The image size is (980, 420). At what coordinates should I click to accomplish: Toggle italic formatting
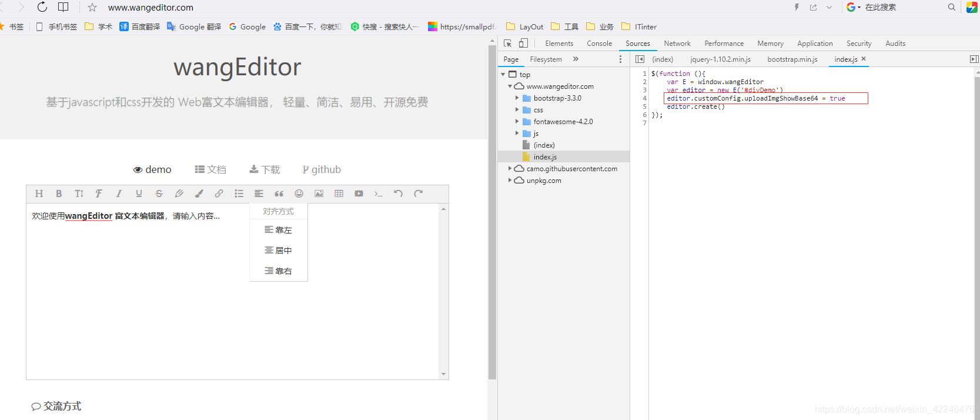coord(119,194)
